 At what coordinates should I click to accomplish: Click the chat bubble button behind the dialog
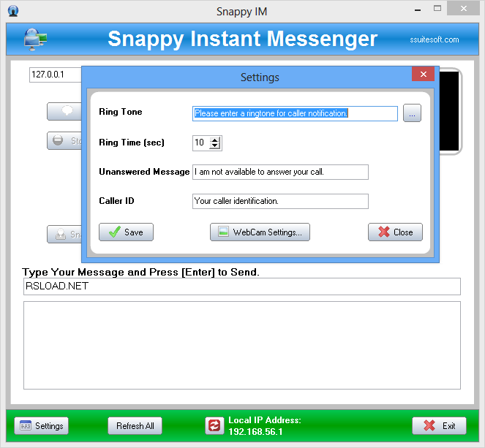point(64,111)
